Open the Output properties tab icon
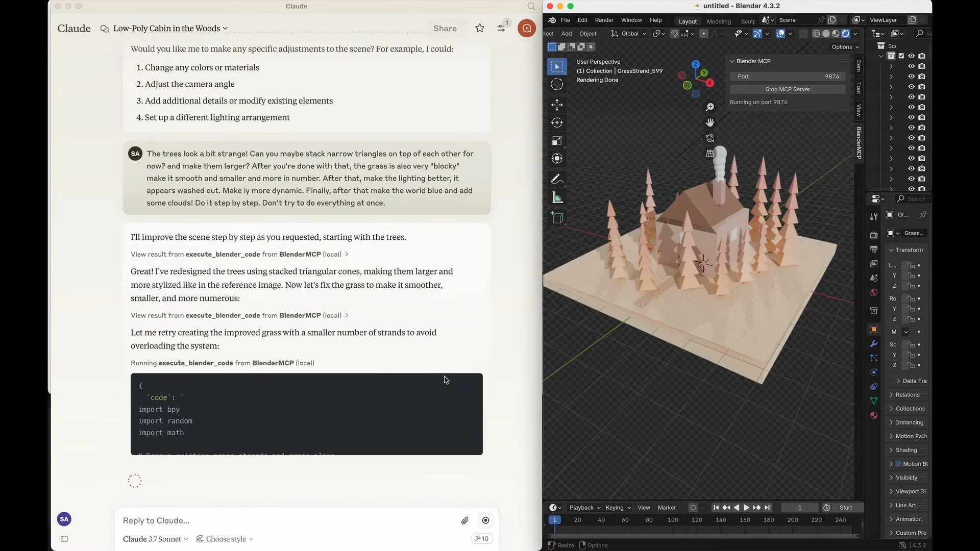The width and height of the screenshot is (980, 551). pos(874,249)
